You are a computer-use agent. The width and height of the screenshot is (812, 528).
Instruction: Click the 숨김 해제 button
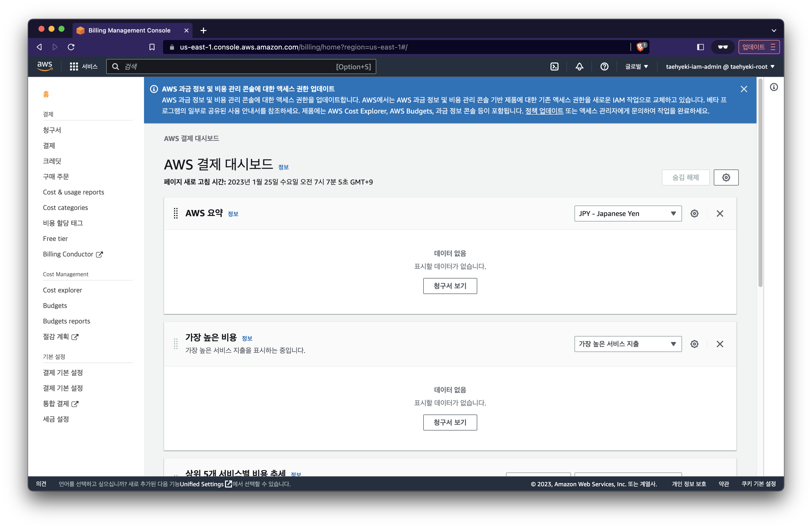[x=685, y=177]
